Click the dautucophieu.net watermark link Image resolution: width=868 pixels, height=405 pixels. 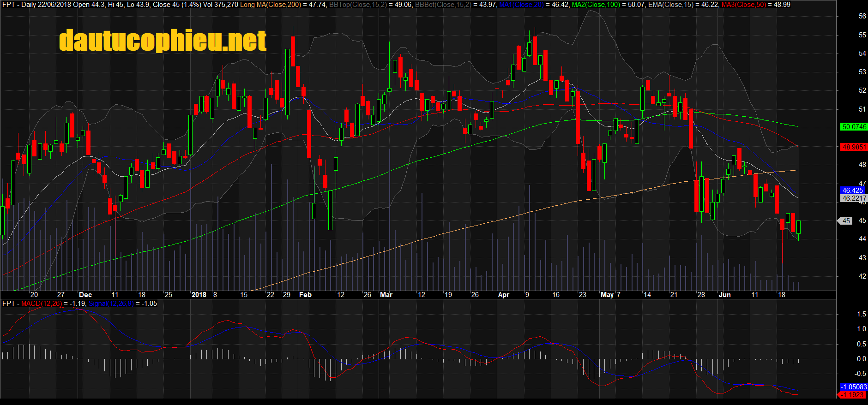(x=163, y=41)
